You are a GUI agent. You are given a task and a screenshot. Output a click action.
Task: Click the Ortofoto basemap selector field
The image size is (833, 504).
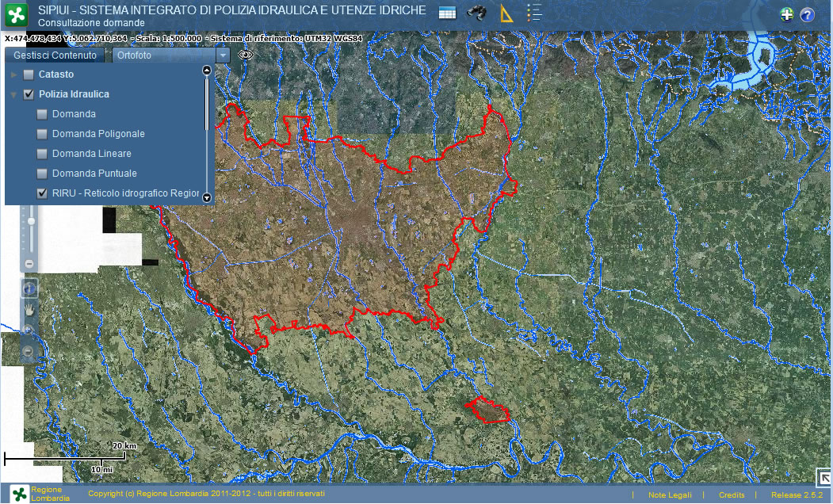click(x=164, y=55)
